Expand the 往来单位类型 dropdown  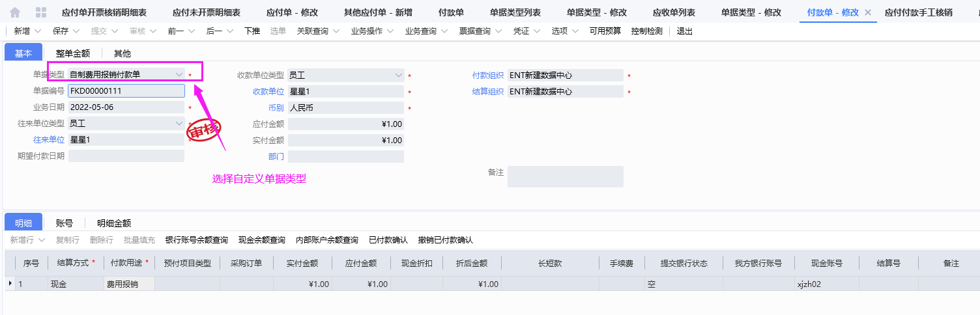179,123
